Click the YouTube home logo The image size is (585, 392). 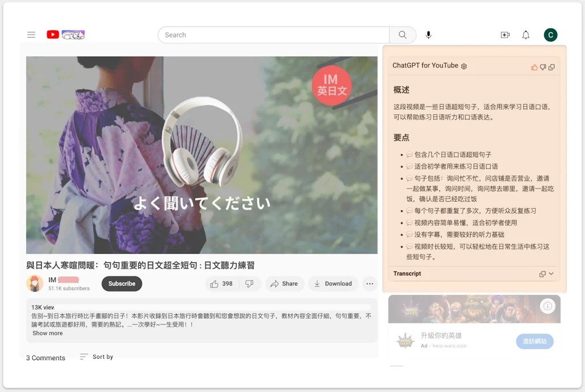53,34
